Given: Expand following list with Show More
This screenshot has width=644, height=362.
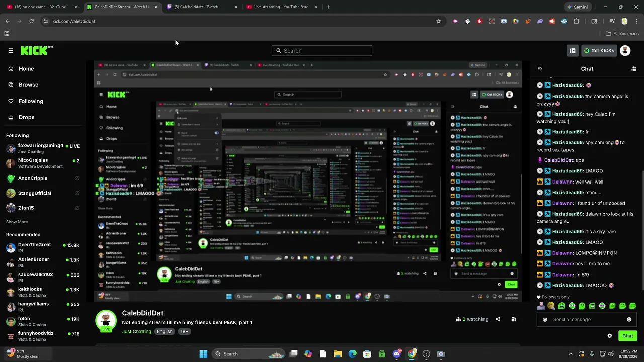Looking at the screenshot, I should pos(17,222).
